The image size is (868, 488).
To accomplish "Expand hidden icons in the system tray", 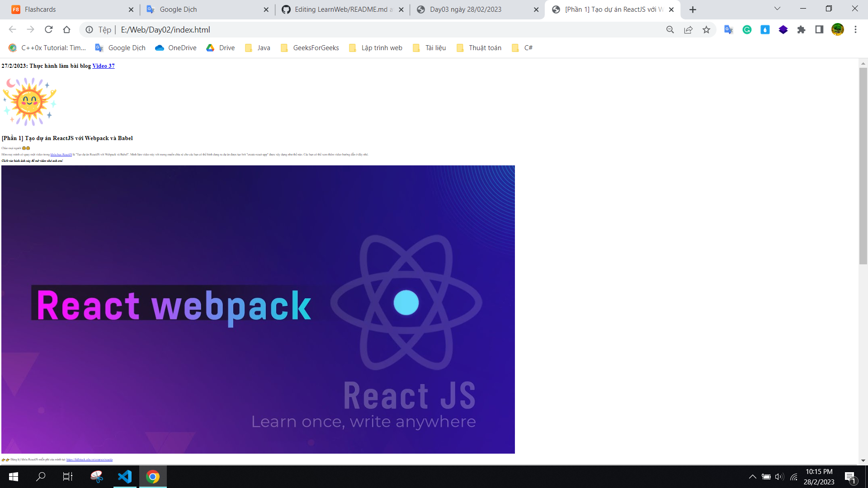I will (x=753, y=477).
